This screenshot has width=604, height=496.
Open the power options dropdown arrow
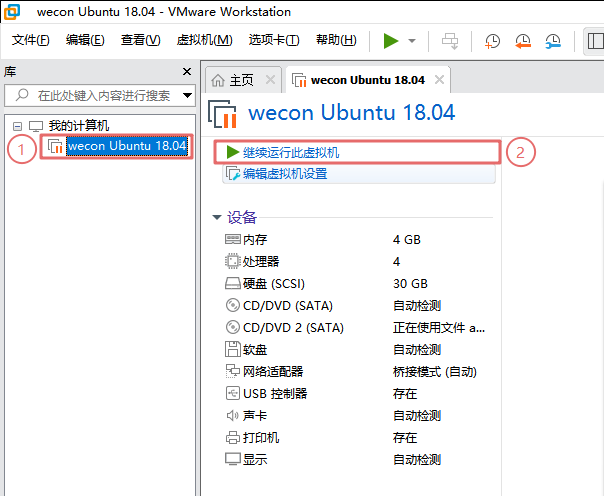click(413, 41)
